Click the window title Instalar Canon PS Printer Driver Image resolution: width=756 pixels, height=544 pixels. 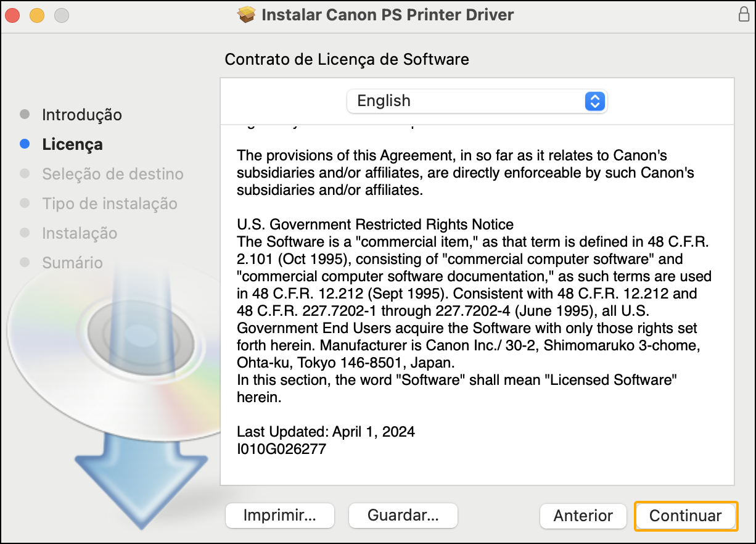(x=387, y=15)
